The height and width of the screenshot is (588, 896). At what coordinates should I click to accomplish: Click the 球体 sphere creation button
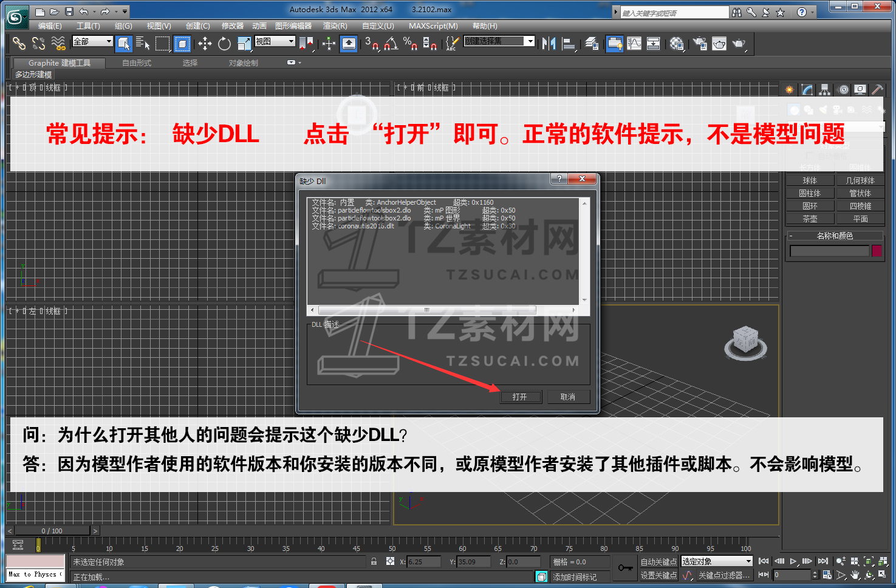[x=810, y=180]
